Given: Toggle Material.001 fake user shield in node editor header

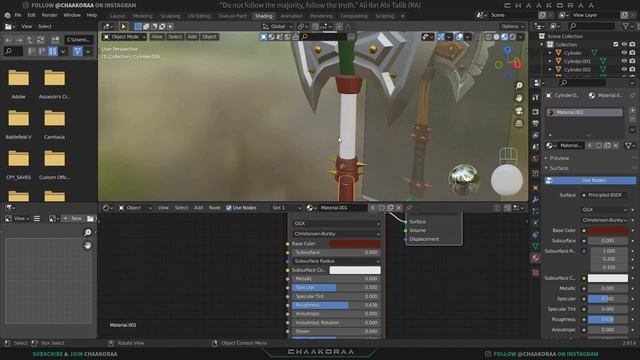Looking at the screenshot, I should coord(382,208).
